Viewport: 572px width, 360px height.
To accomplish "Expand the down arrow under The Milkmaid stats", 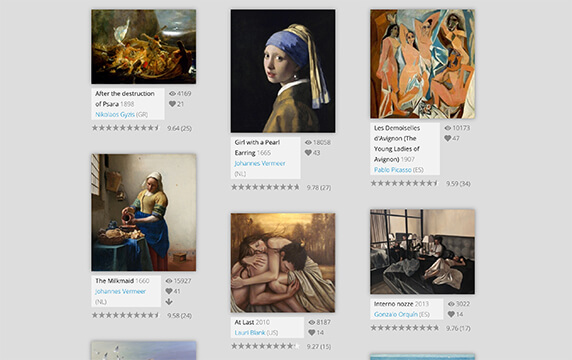I will (169, 302).
